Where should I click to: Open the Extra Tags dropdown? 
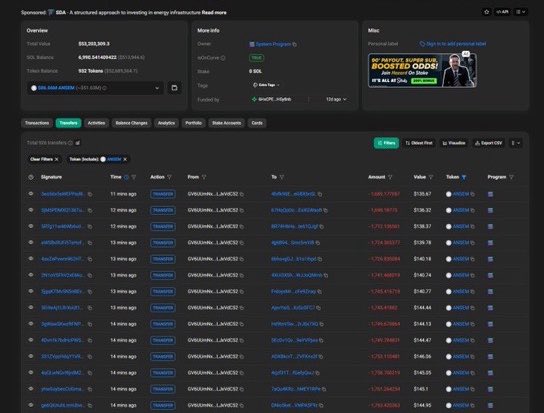(x=266, y=85)
